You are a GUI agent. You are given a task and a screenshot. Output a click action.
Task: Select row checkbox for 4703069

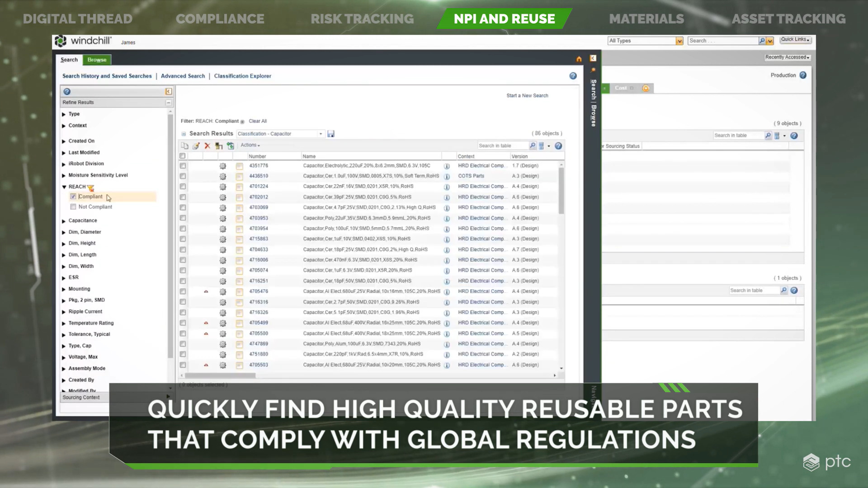point(183,207)
